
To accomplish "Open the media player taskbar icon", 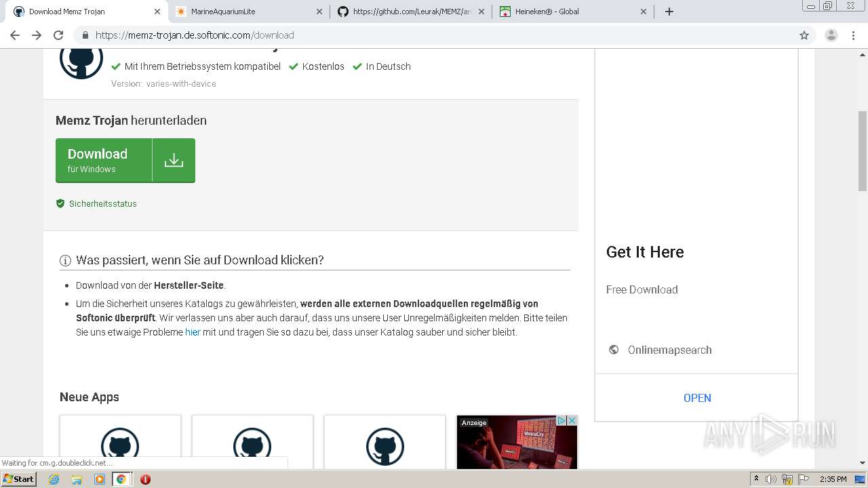I will click(99, 479).
